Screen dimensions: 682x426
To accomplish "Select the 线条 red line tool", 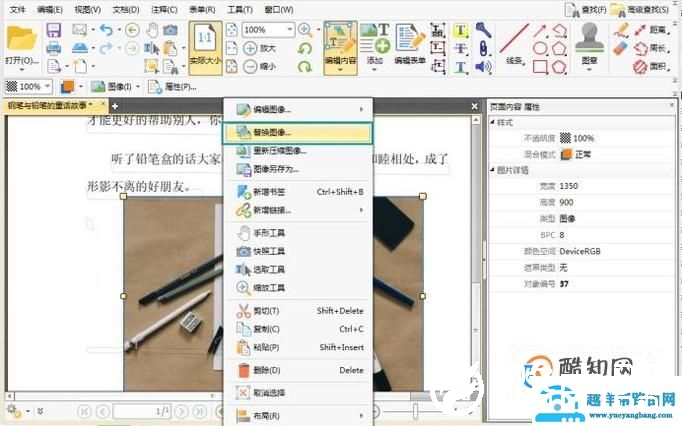I will 515,45.
